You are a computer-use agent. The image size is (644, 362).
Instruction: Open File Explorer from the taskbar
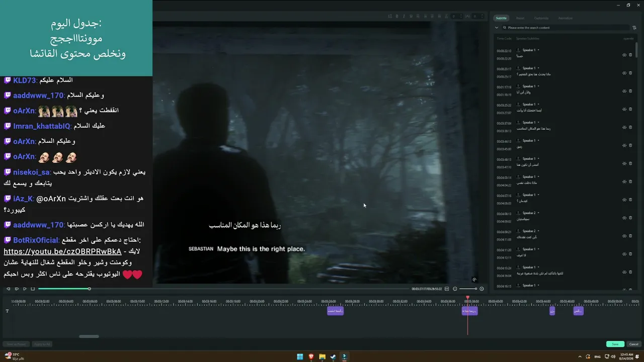tap(322, 356)
